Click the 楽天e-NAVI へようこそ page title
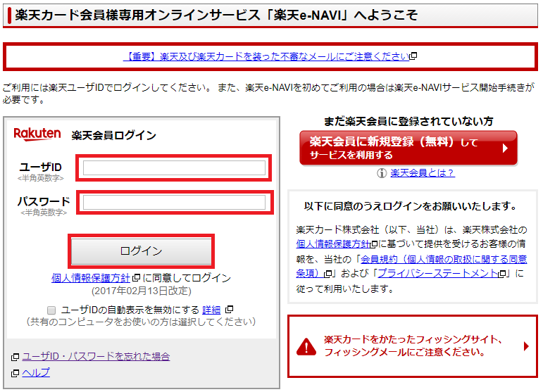Viewport: 543px width, 392px height. (216, 15)
